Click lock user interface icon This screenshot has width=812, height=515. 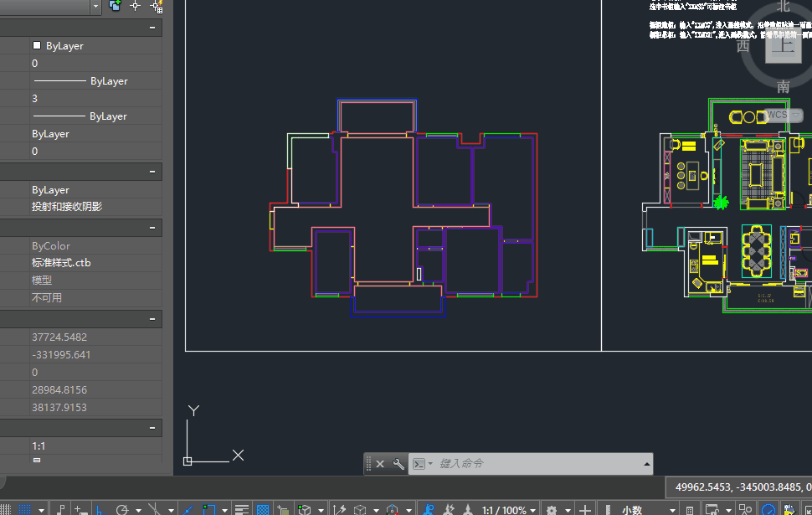pyautogui.click(x=712, y=510)
